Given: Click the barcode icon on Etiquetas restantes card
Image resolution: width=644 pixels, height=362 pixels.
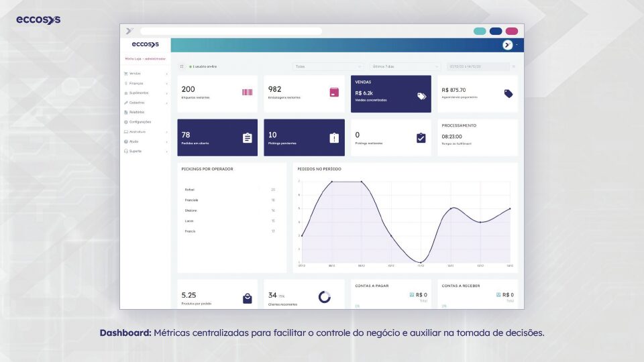Looking at the screenshot, I should click(247, 93).
